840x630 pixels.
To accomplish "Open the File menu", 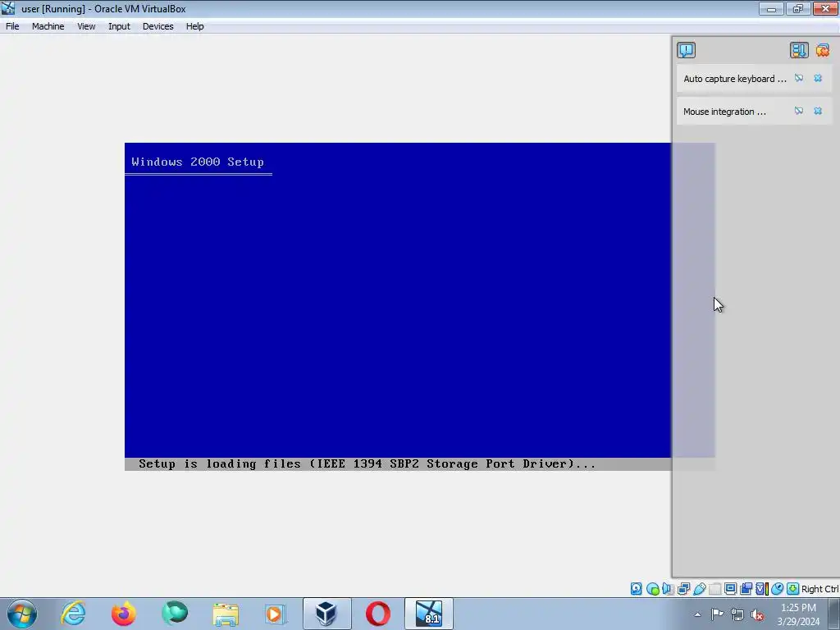I will click(12, 26).
